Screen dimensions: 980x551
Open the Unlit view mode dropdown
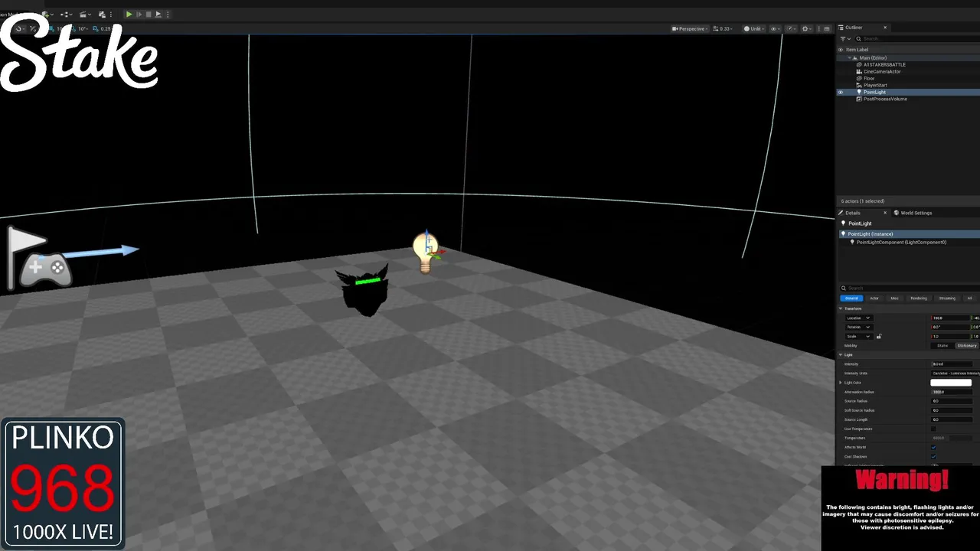[x=754, y=29]
